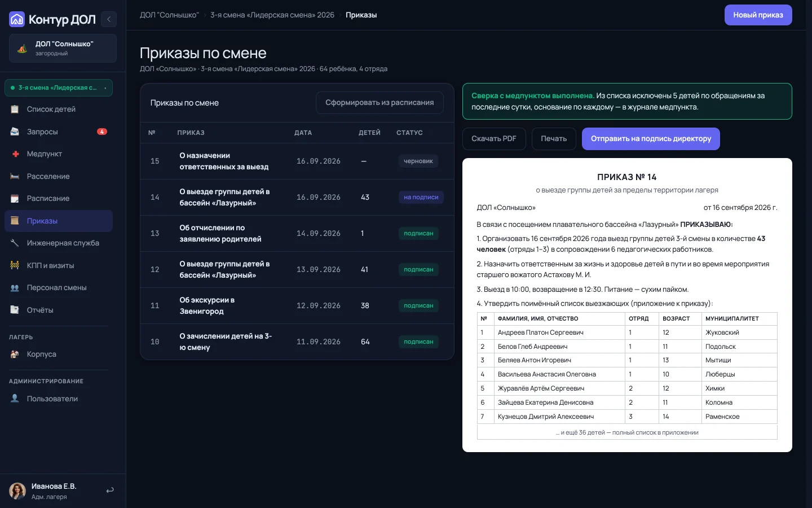Click the Расселение bed icon

tap(15, 176)
